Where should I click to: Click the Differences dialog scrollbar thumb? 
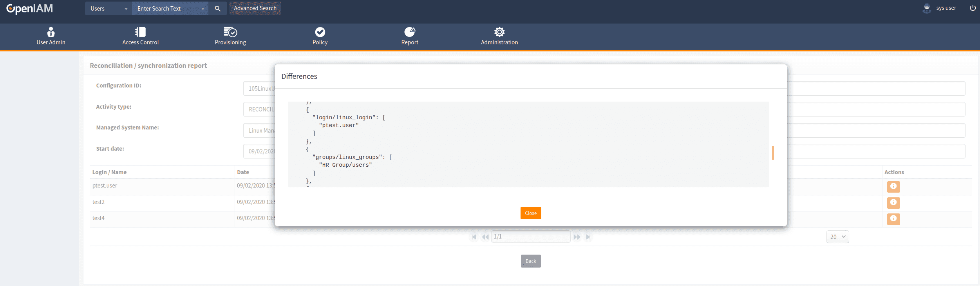[772, 153]
